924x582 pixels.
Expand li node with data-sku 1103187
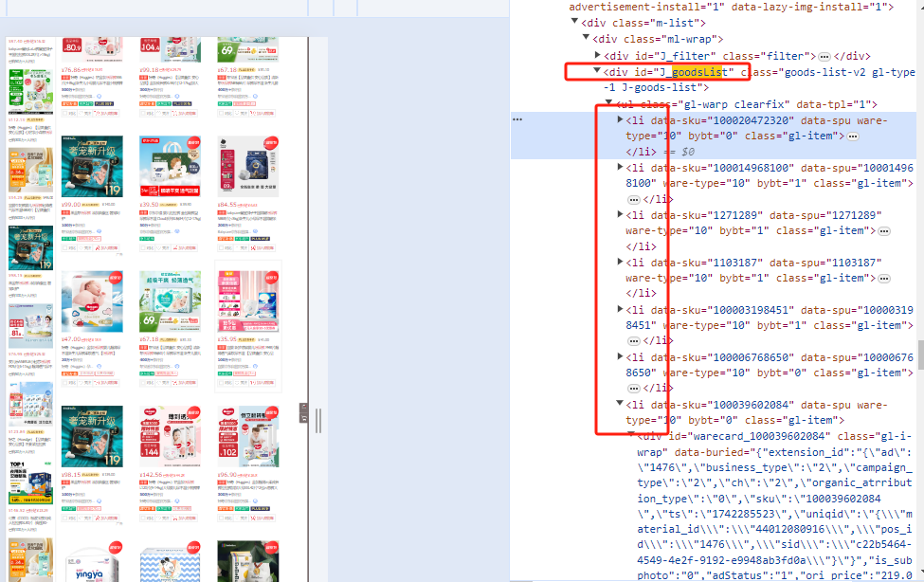pyautogui.click(x=620, y=262)
